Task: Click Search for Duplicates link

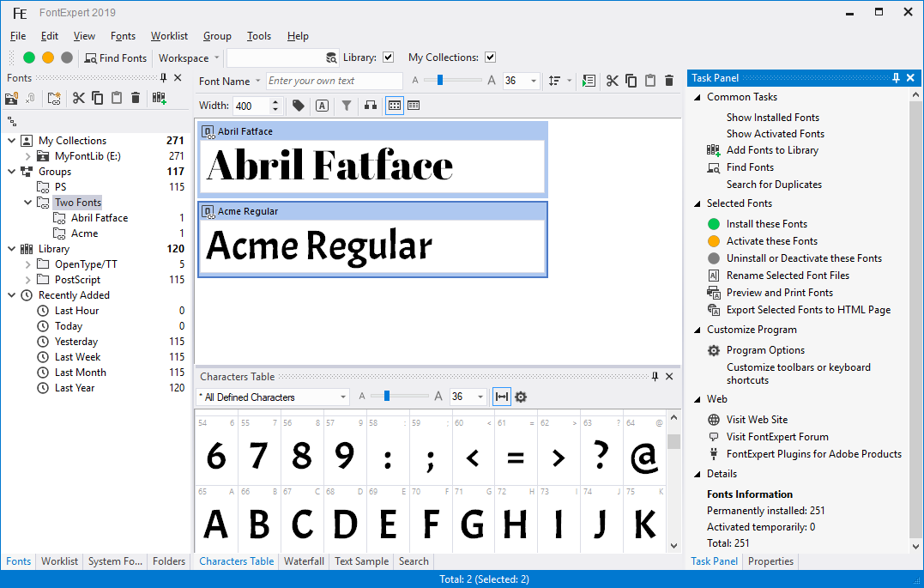Action: (x=774, y=185)
